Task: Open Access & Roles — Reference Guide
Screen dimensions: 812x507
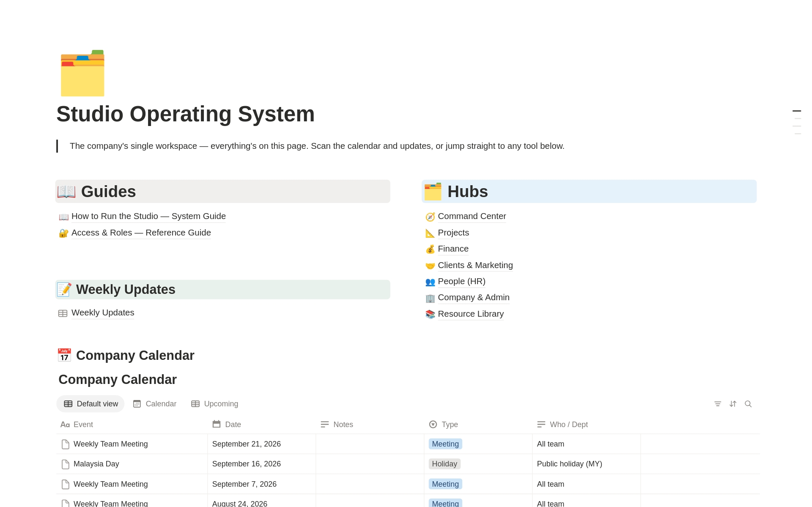Action: point(141,233)
